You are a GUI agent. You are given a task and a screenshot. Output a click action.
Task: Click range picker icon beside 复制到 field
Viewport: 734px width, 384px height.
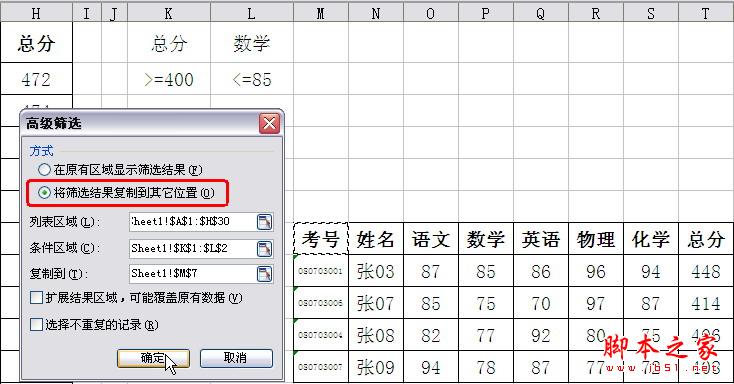[x=264, y=273]
